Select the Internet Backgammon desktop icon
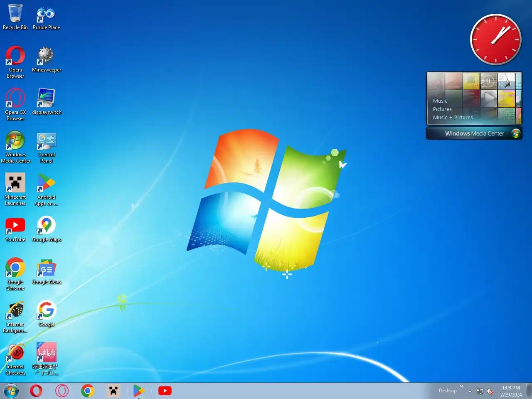 (15, 316)
